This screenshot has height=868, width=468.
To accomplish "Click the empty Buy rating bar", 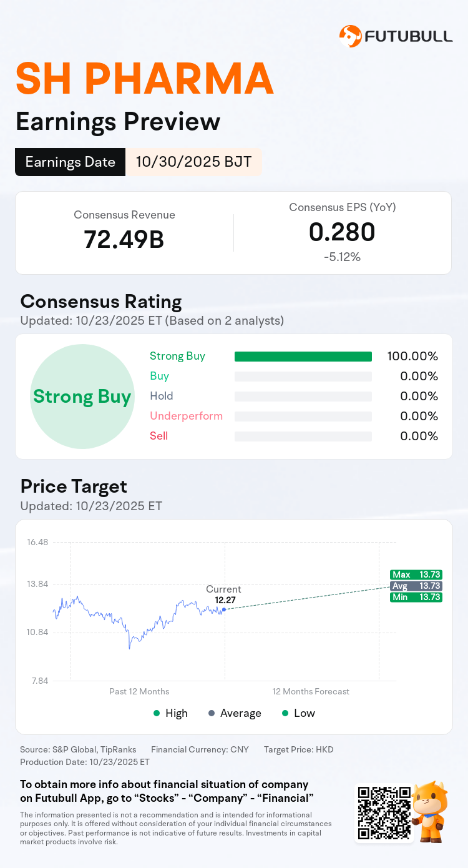I will pyautogui.click(x=303, y=377).
